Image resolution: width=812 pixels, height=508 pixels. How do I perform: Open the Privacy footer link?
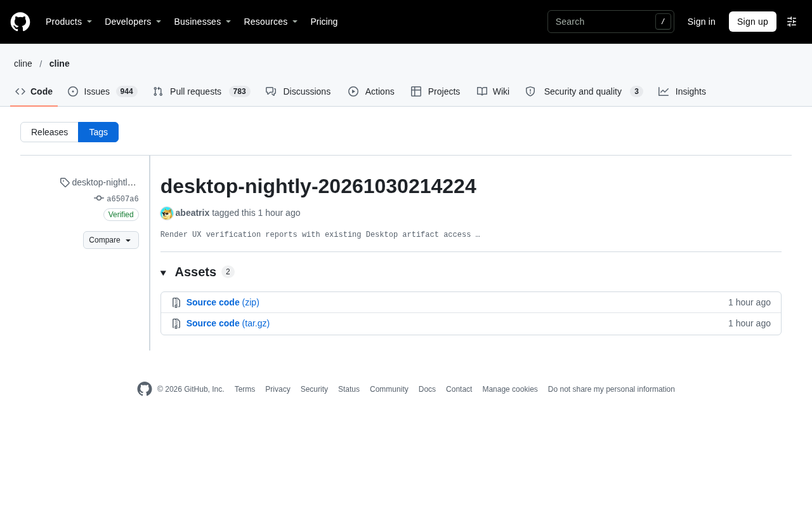(x=278, y=389)
